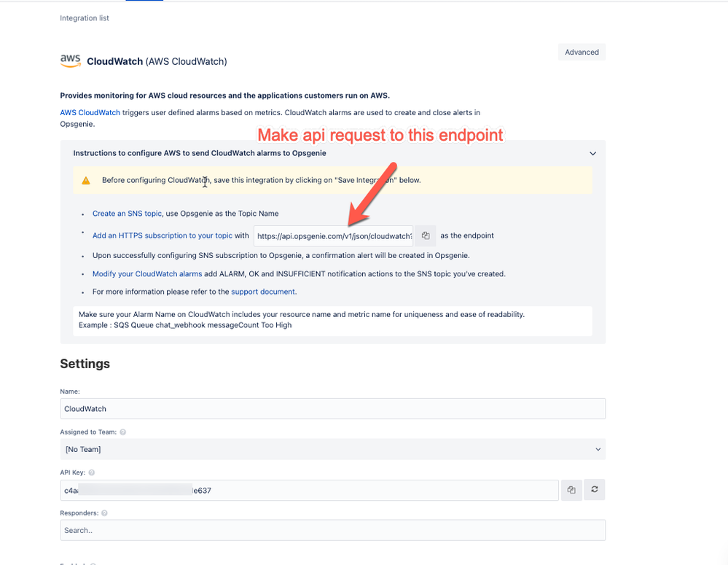Viewport: 728px width, 565px height.
Task: Open Create an SNS topic link
Action: pyautogui.click(x=128, y=214)
